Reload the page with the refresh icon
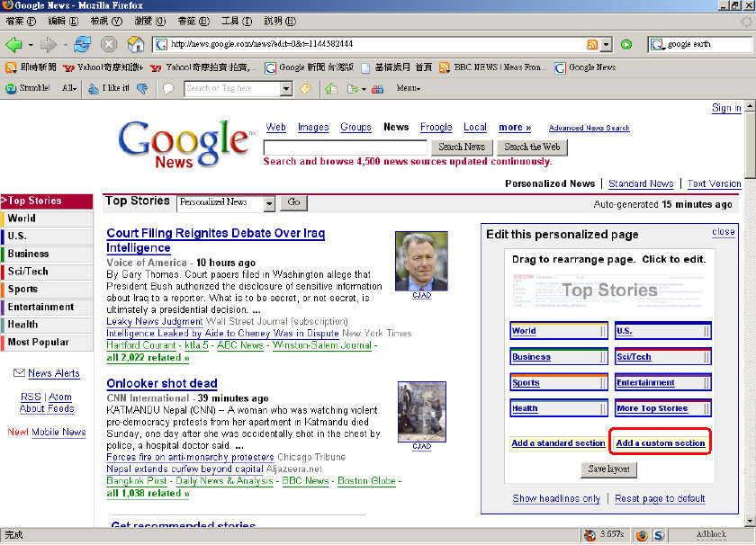The height and width of the screenshot is (545, 756). click(x=83, y=45)
